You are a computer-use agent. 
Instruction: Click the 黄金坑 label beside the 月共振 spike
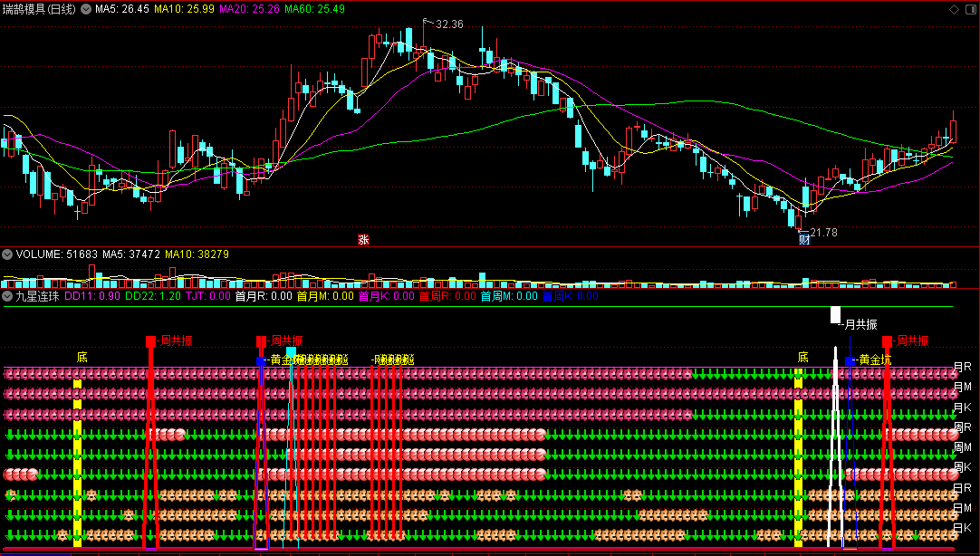[x=876, y=359]
